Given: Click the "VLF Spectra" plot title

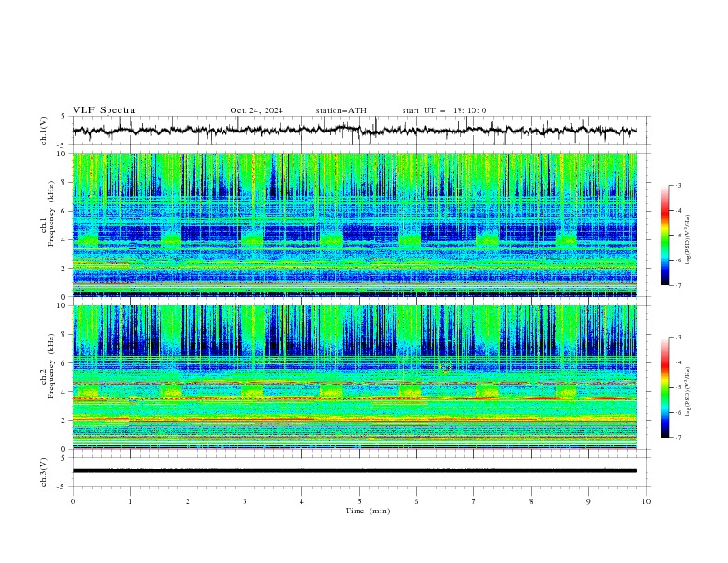Looking at the screenshot, I should pyautogui.click(x=104, y=110).
